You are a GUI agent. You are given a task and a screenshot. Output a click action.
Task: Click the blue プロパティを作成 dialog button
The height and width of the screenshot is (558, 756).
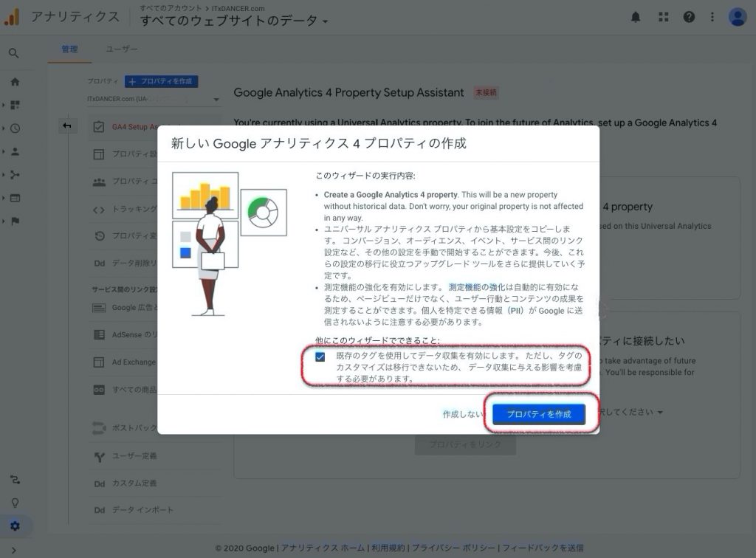(539, 415)
